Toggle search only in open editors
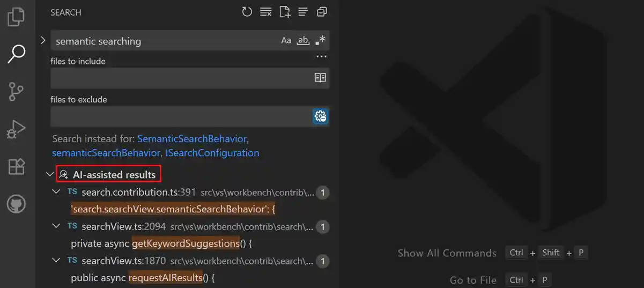 [x=320, y=78]
